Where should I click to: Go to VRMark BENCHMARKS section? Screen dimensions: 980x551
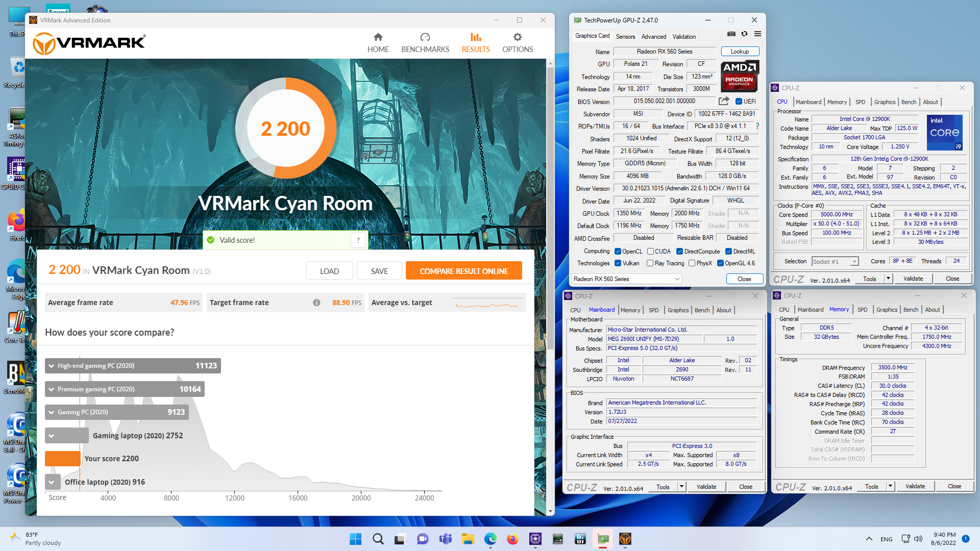[x=425, y=43]
